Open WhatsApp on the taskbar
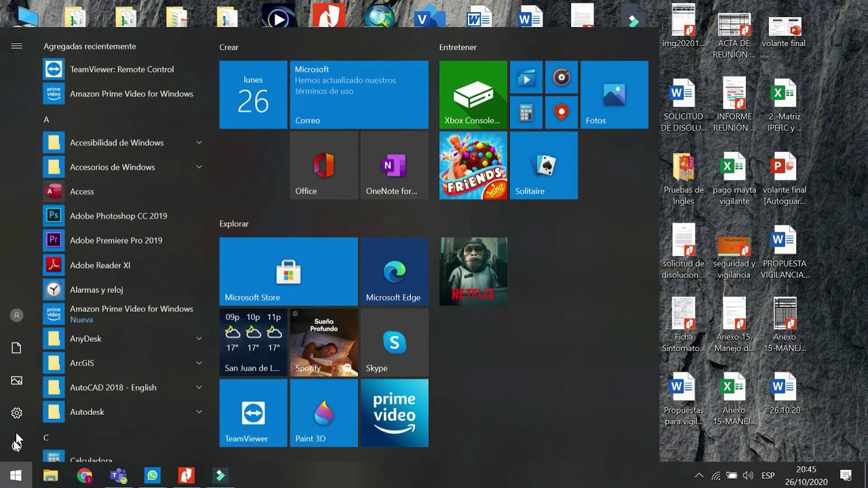Screen dimensions: 868x488 pyautogui.click(x=153, y=476)
